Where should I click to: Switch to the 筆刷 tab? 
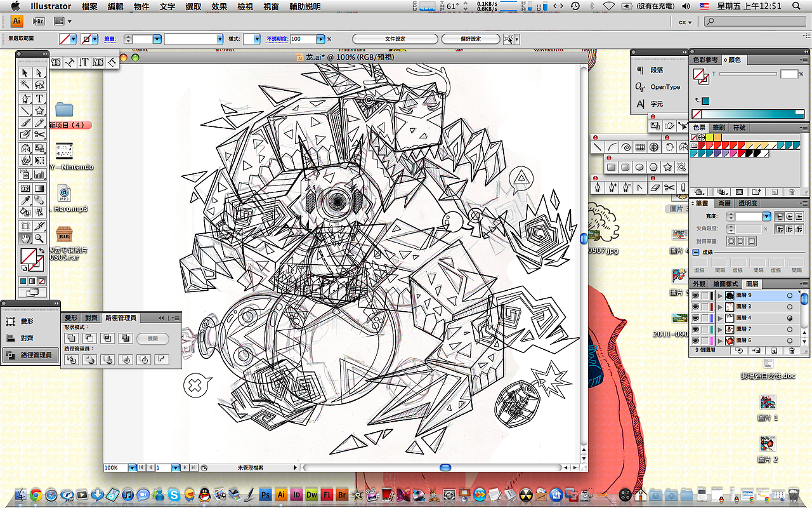[718, 128]
